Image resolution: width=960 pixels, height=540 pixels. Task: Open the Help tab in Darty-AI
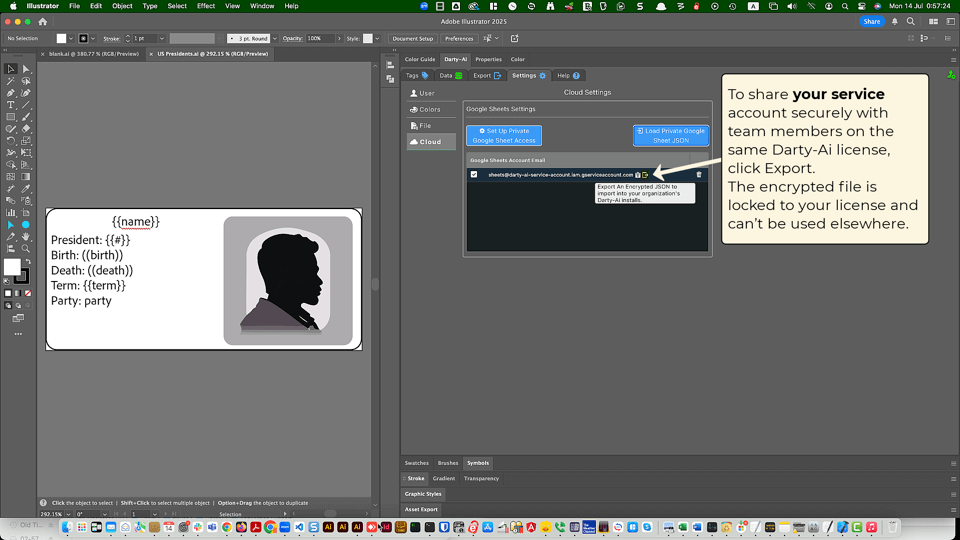point(568,76)
